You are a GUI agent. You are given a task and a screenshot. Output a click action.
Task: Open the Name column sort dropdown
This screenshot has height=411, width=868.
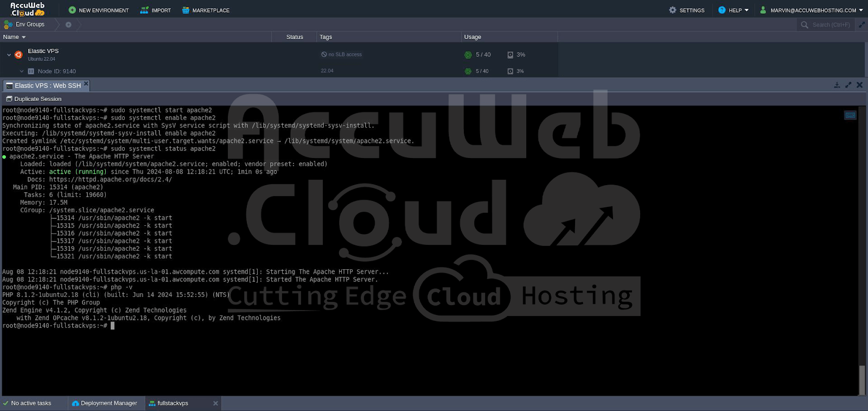pyautogui.click(x=23, y=37)
